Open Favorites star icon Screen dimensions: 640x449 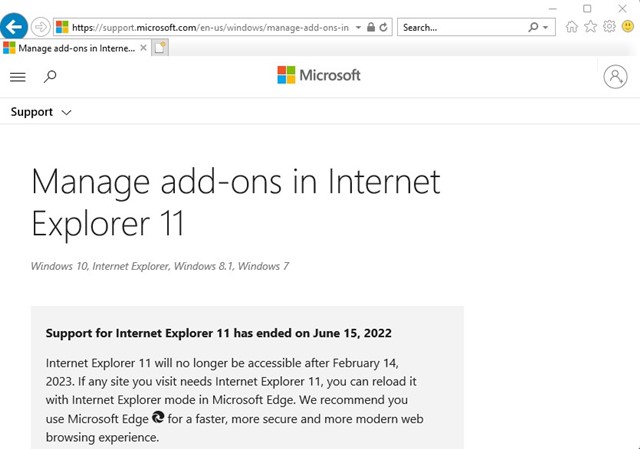590,27
